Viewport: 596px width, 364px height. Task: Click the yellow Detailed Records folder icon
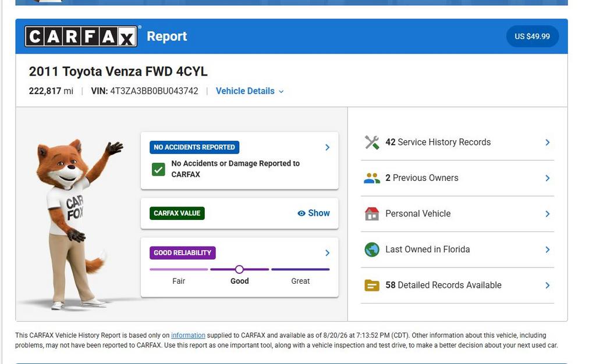372,285
